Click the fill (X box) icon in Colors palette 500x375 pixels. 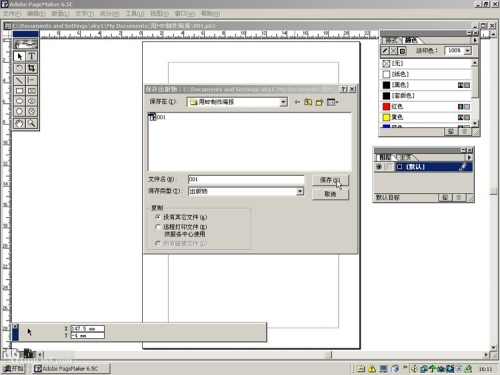click(394, 51)
